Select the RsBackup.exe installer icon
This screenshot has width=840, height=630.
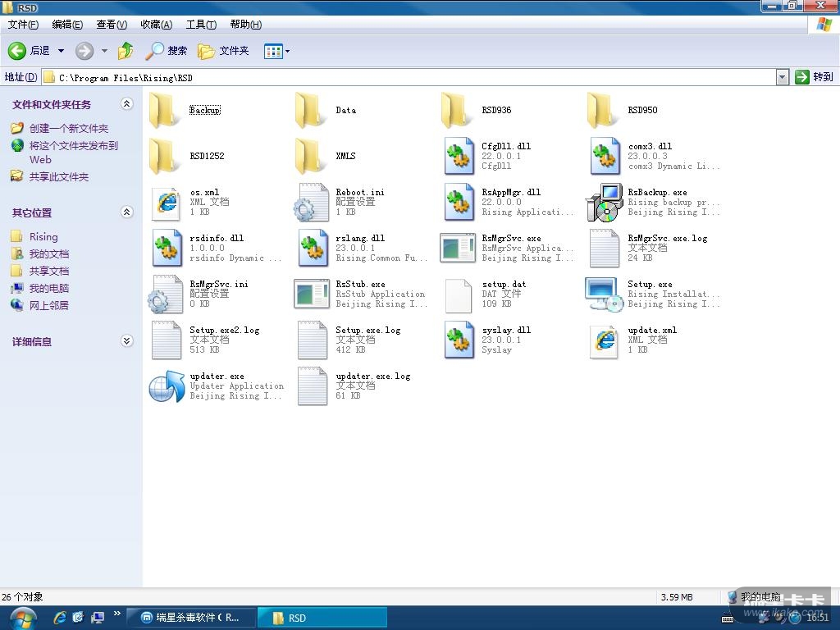coord(605,203)
